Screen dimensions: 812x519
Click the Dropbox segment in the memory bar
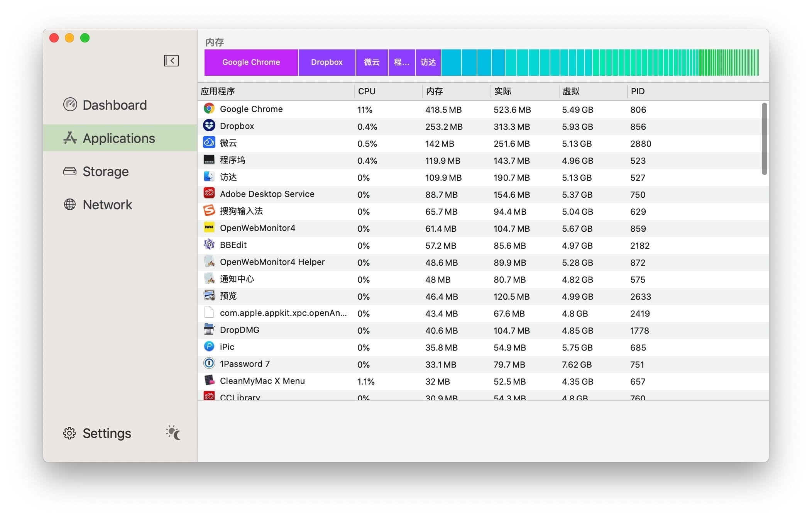coord(326,63)
